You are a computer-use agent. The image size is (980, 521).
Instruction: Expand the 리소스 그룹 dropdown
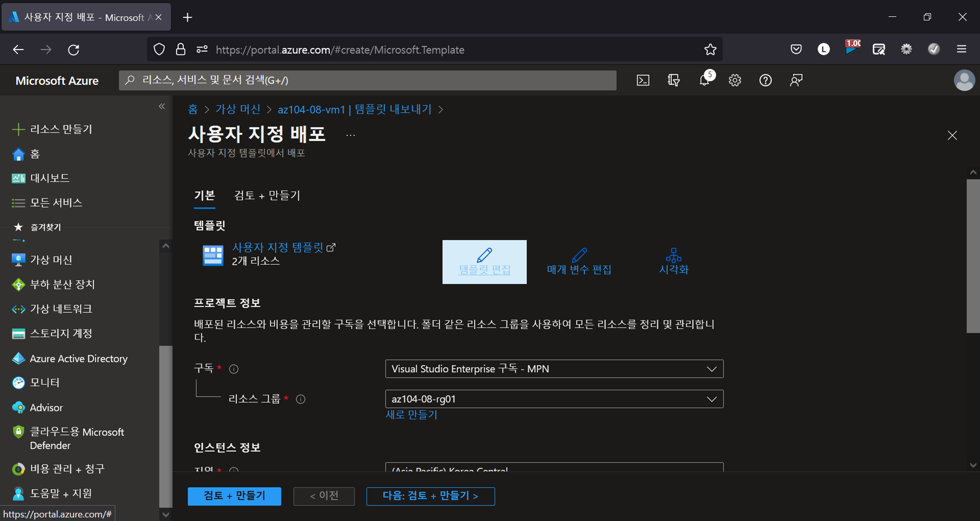tap(554, 399)
